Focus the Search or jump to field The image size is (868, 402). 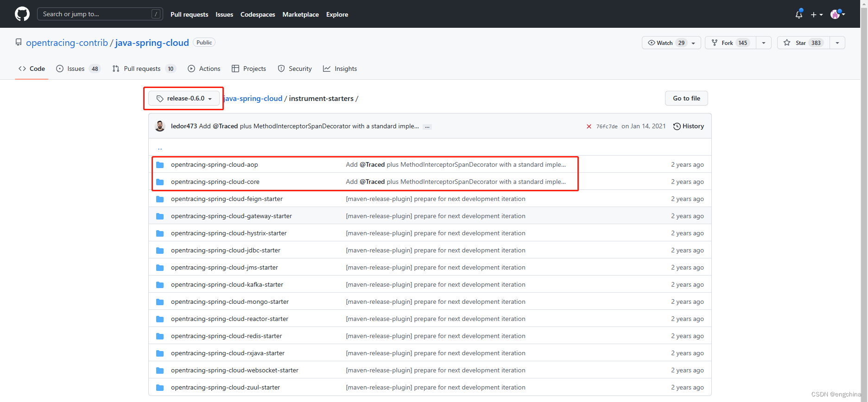(x=100, y=14)
